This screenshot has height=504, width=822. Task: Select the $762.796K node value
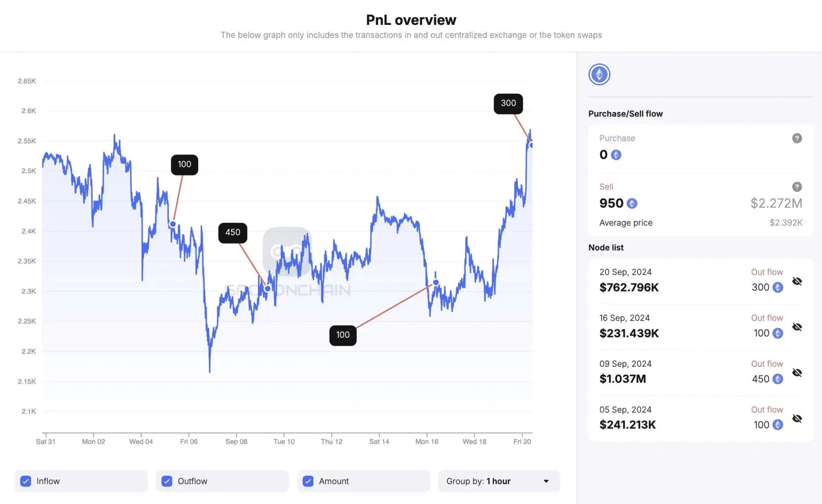click(x=629, y=288)
